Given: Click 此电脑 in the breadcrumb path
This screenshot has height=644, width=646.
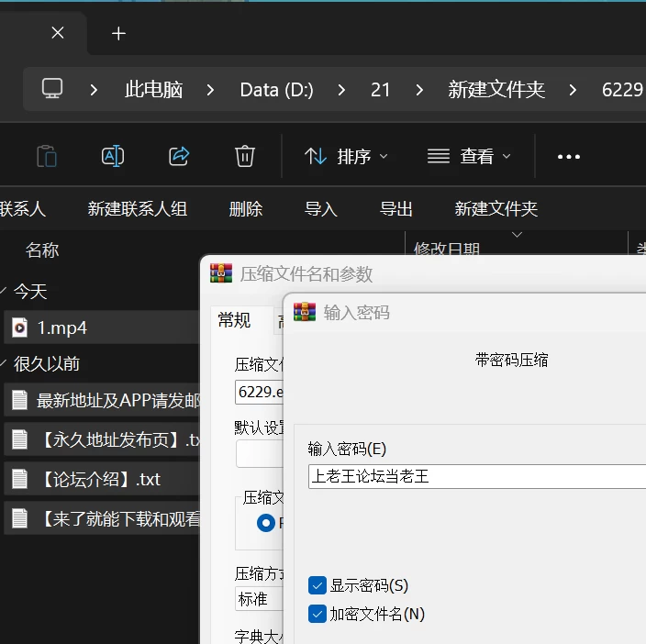Looking at the screenshot, I should 153,89.
